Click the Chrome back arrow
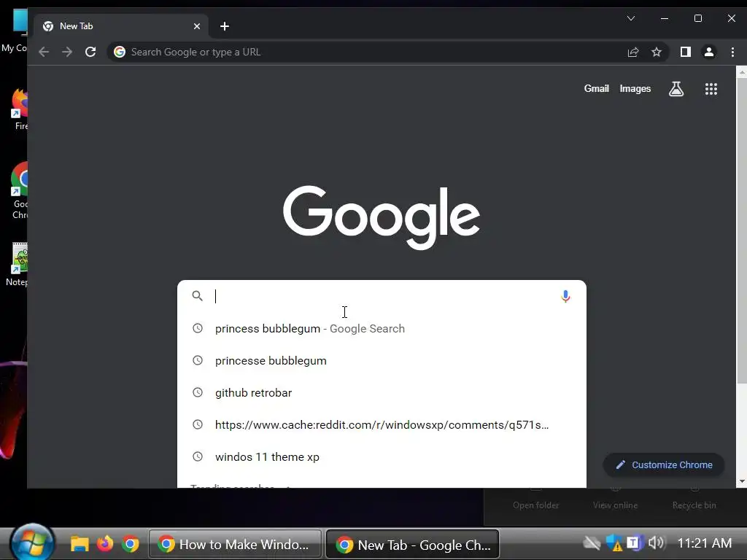747x560 pixels. 44,52
